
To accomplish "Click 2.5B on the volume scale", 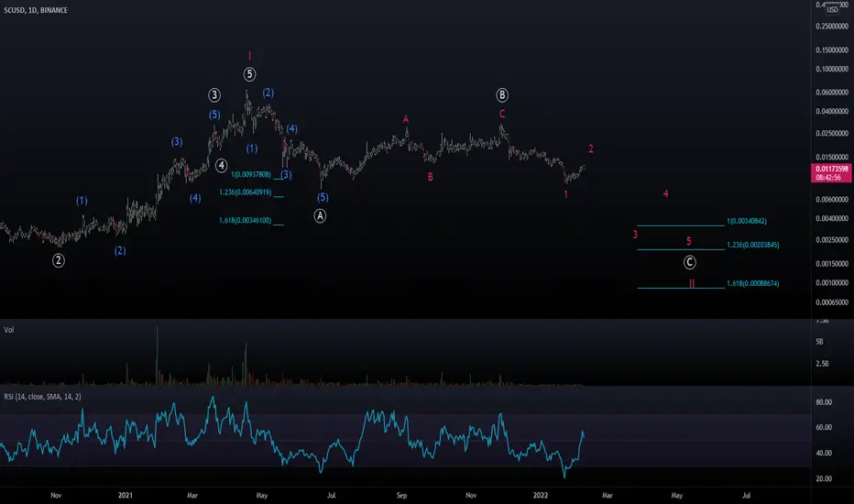I will coord(822,364).
